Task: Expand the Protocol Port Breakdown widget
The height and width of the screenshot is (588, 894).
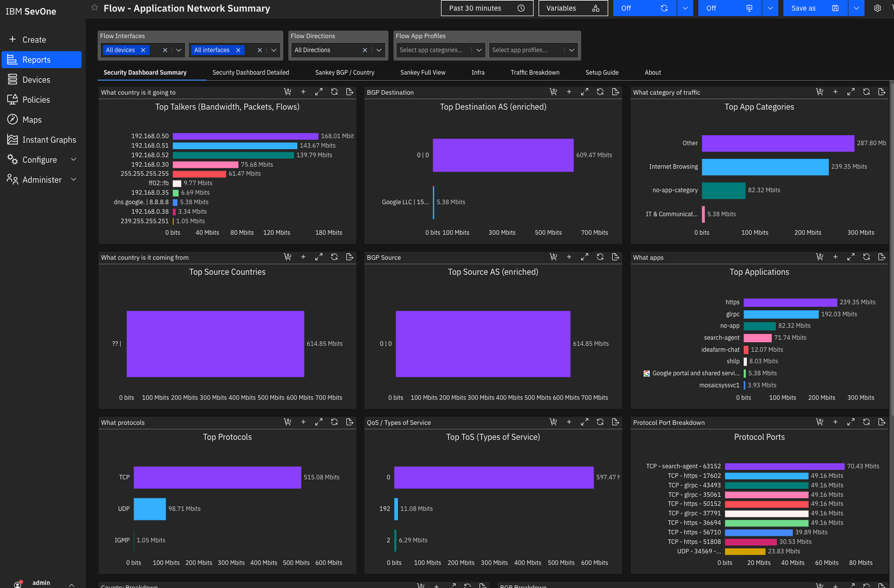Action: pos(850,422)
